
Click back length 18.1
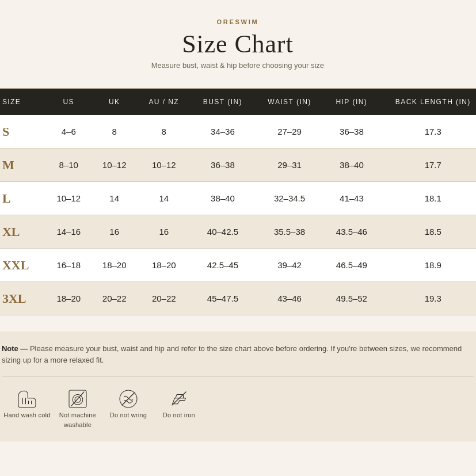[x=433, y=199]
